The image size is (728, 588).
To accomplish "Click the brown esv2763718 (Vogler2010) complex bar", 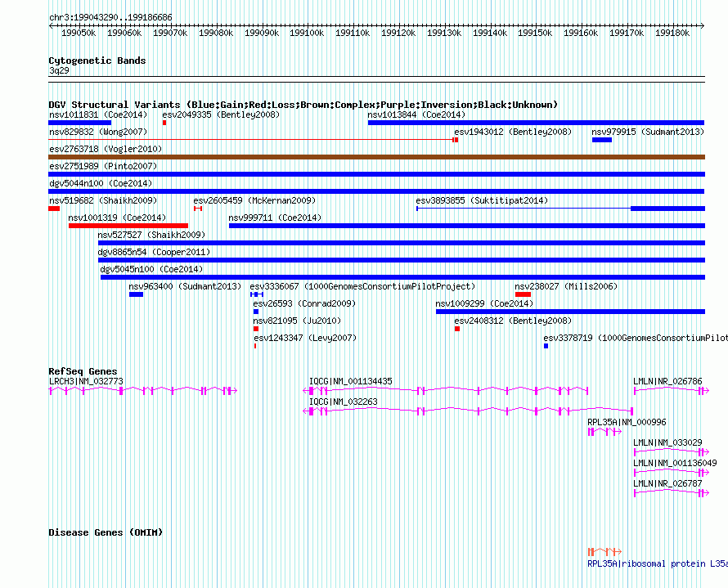I will click(376, 157).
